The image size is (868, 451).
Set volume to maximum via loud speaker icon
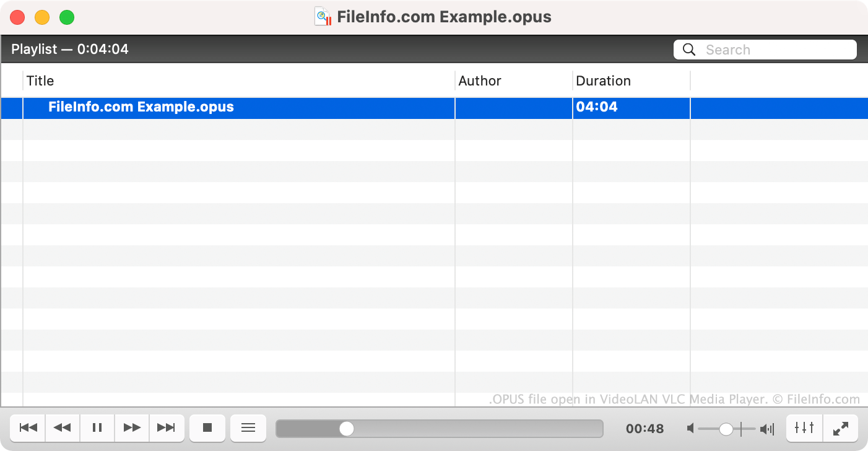point(767,429)
